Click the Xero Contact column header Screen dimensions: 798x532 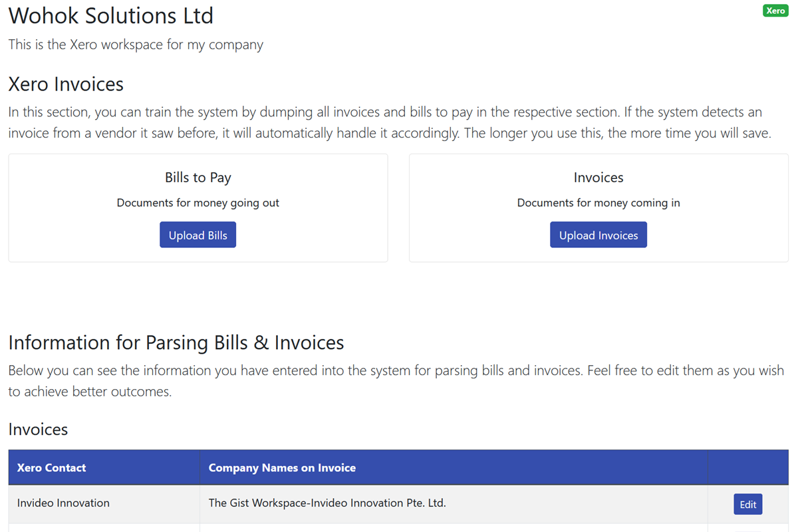coord(51,467)
